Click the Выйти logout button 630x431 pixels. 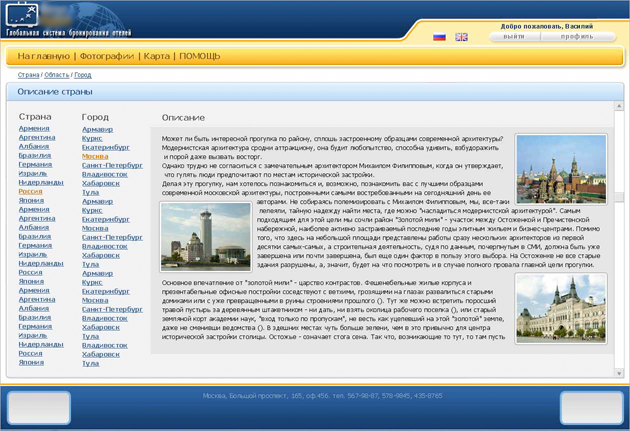click(514, 37)
